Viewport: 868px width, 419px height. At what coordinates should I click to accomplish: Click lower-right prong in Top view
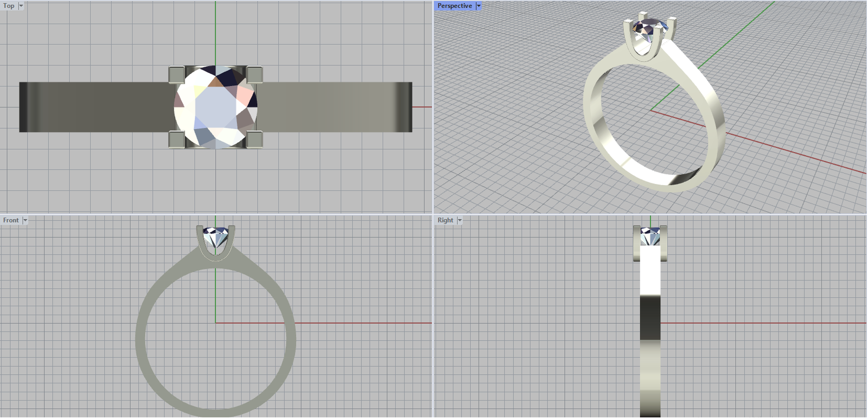pos(254,139)
